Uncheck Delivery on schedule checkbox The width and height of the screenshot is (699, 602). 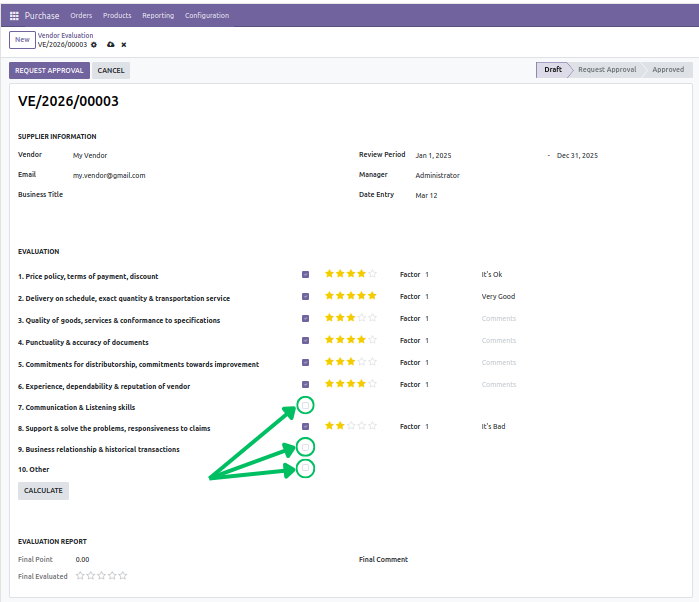click(x=305, y=297)
